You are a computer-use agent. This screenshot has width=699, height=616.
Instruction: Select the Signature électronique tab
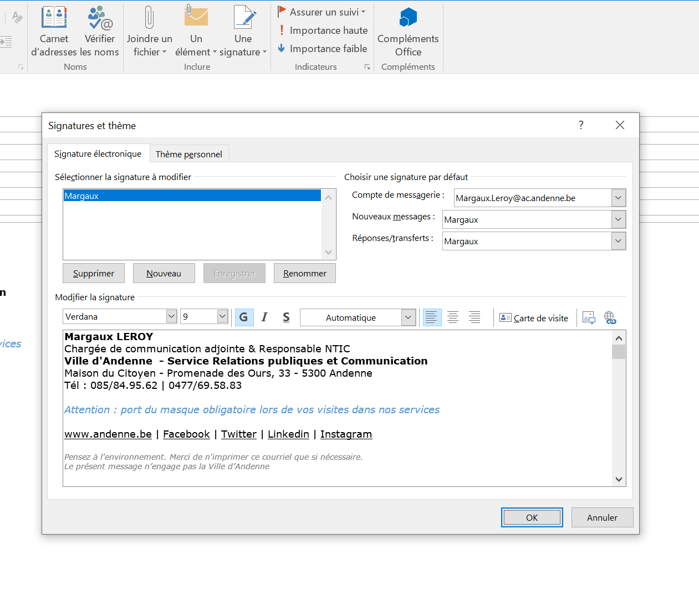point(98,154)
